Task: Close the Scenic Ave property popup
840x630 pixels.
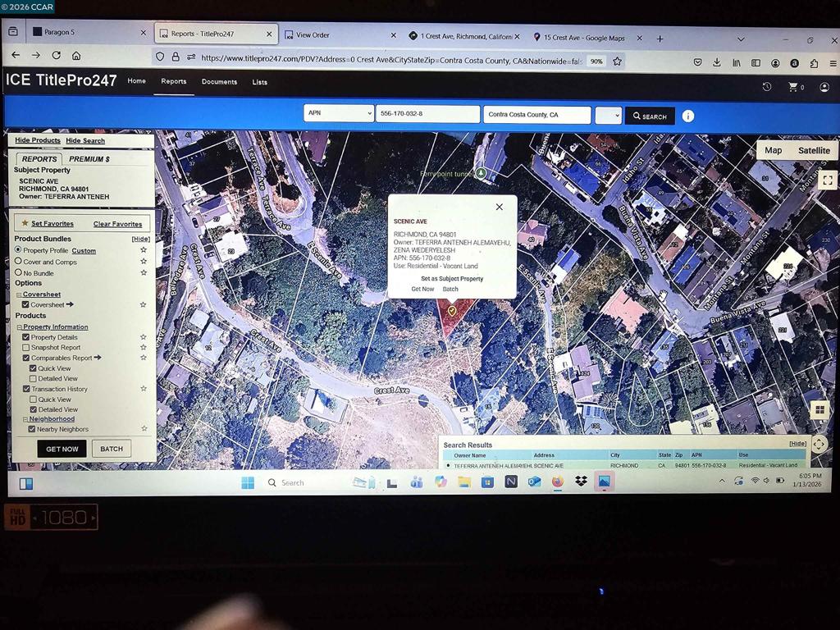Action: (499, 207)
